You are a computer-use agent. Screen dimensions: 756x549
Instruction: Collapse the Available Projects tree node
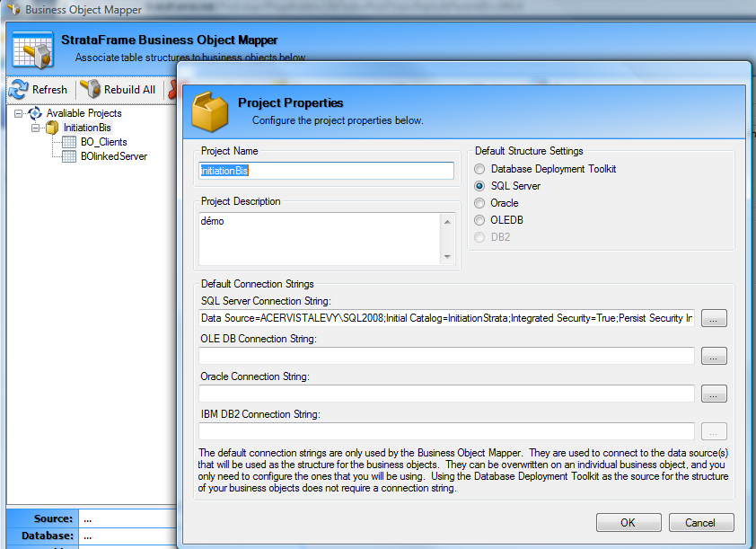[x=19, y=113]
